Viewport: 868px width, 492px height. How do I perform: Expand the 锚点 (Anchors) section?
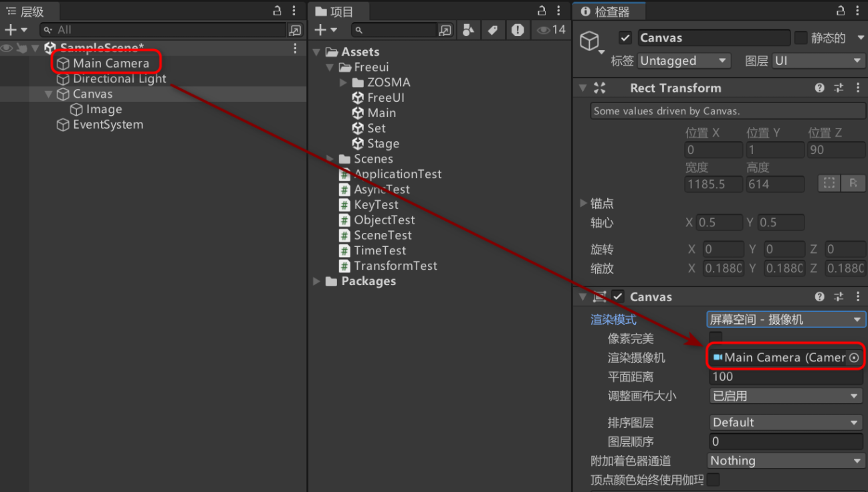tap(584, 203)
